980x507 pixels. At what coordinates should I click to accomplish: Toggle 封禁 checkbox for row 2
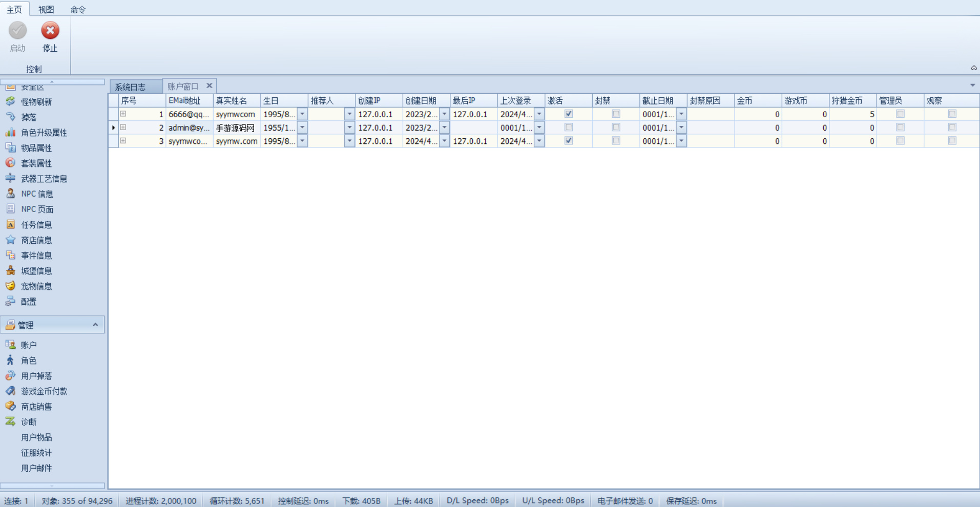pos(616,127)
